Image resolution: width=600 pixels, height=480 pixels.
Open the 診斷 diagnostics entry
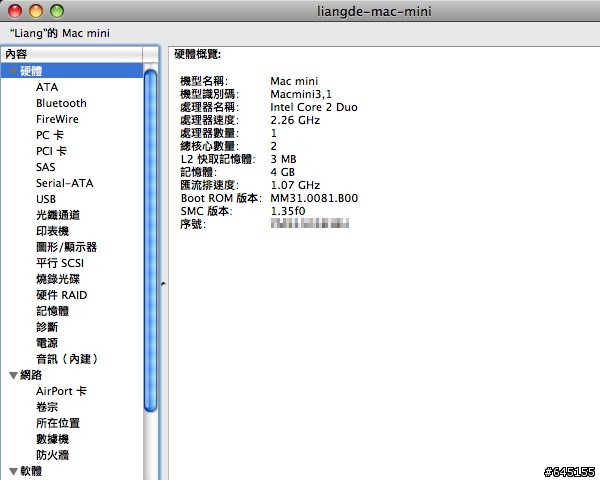click(x=47, y=327)
